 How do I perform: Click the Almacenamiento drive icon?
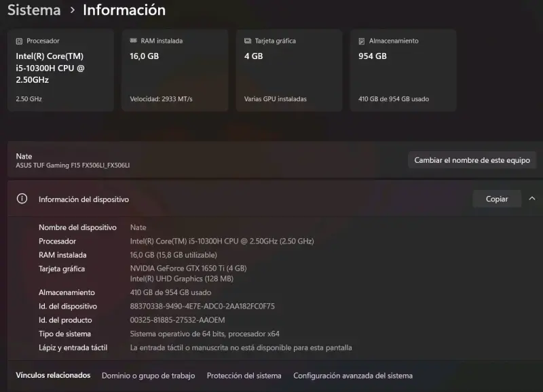pyautogui.click(x=362, y=41)
